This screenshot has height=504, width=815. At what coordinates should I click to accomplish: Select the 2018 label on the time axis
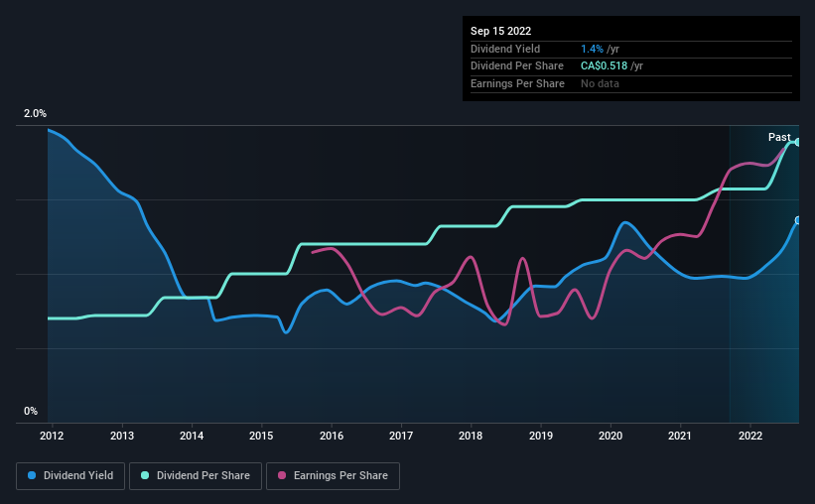click(471, 436)
